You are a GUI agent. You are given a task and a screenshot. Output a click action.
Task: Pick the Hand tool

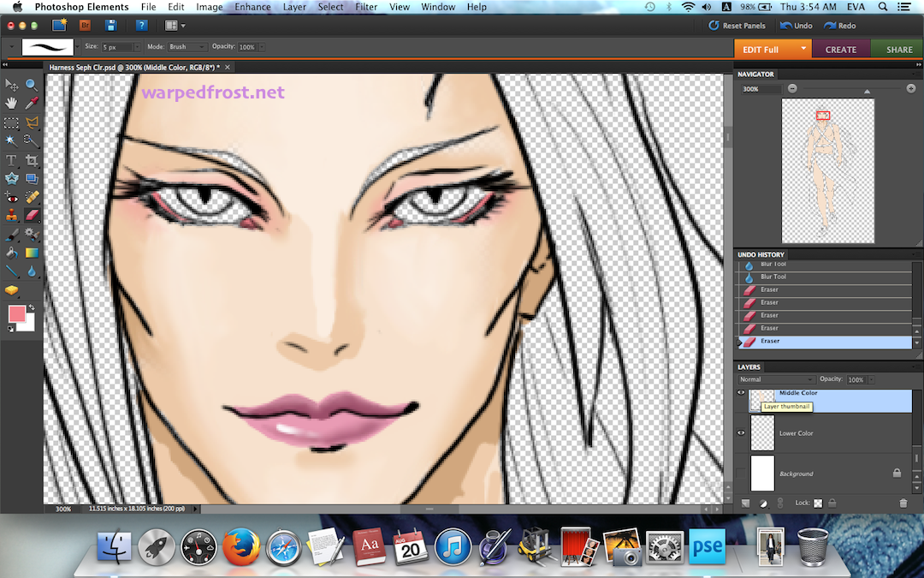(x=12, y=103)
